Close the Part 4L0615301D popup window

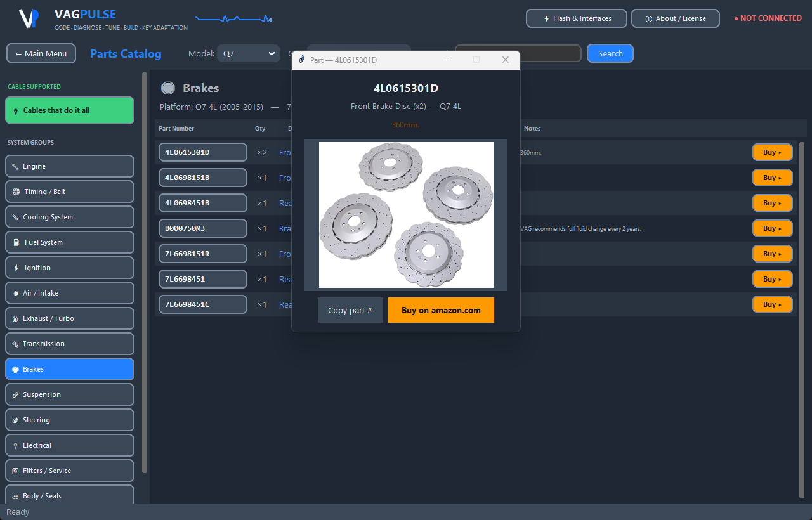(x=506, y=60)
